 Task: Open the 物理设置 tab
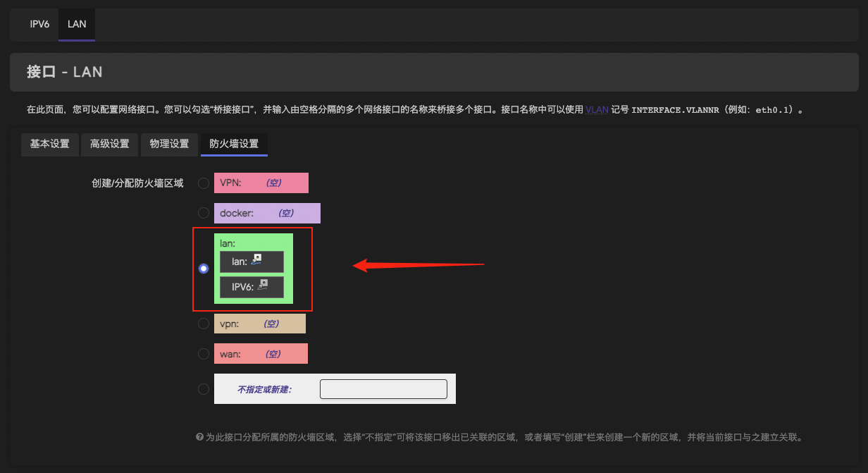pos(169,144)
